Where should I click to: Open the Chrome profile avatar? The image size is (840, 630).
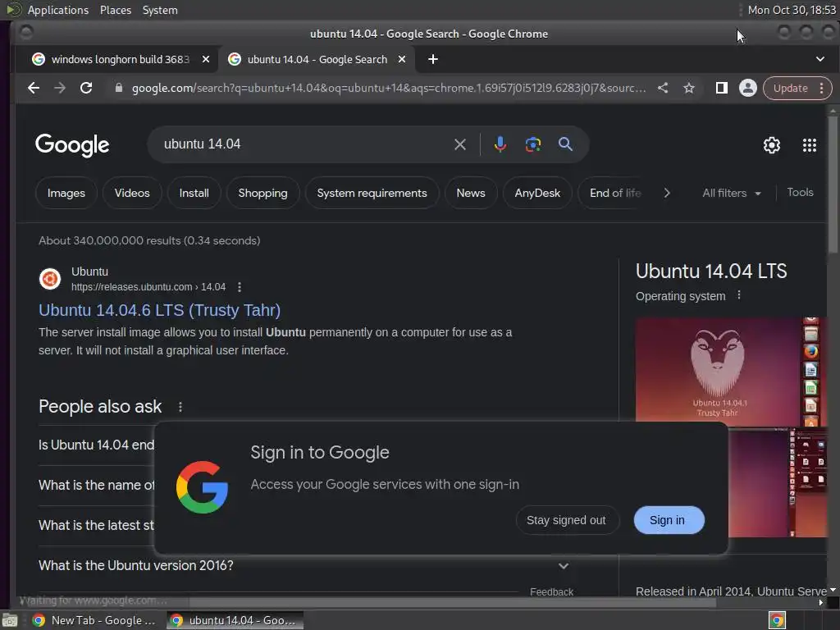[748, 88]
